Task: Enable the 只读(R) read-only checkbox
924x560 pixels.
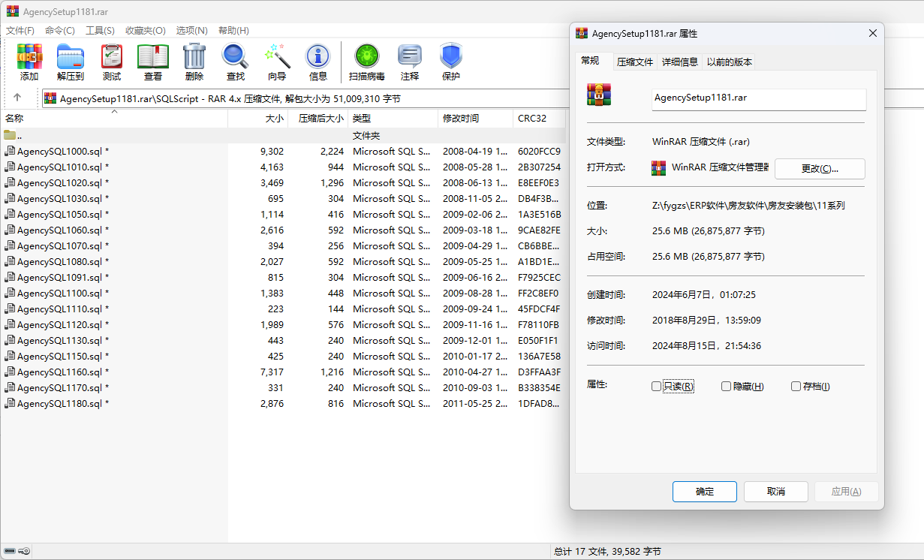Action: (657, 387)
